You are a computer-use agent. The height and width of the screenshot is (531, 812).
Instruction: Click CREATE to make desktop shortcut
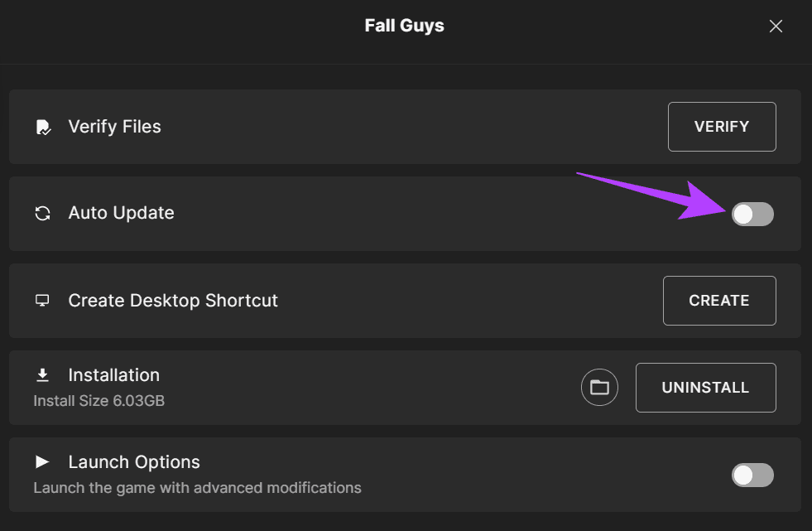click(718, 301)
